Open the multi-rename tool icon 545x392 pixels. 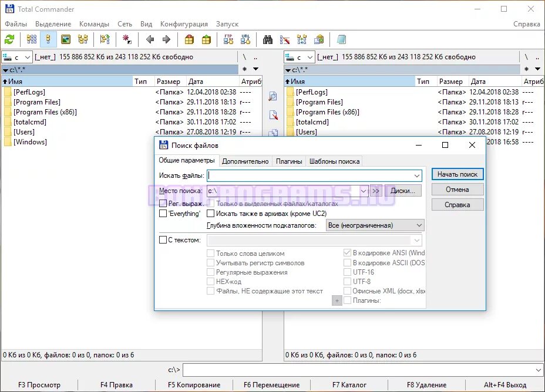point(285,39)
